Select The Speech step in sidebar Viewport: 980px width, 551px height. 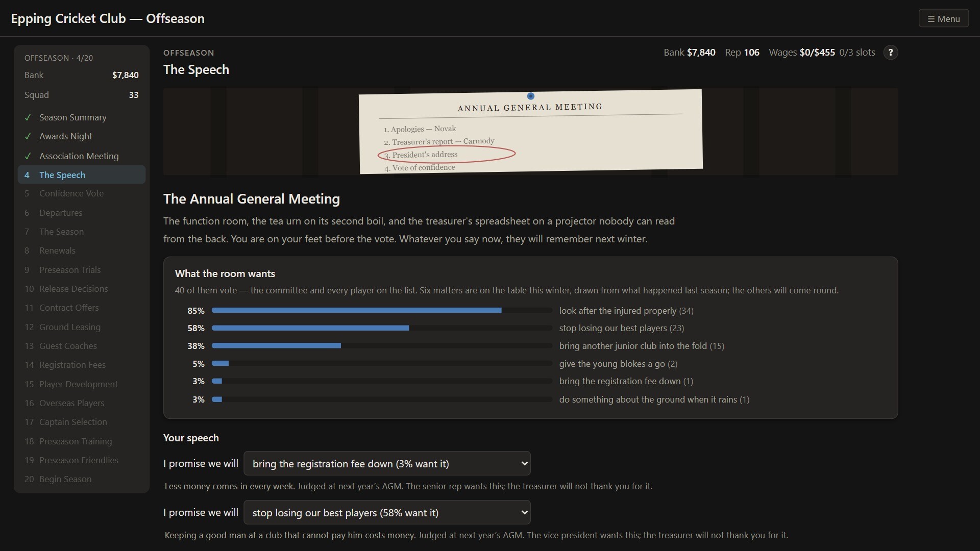pos(82,174)
